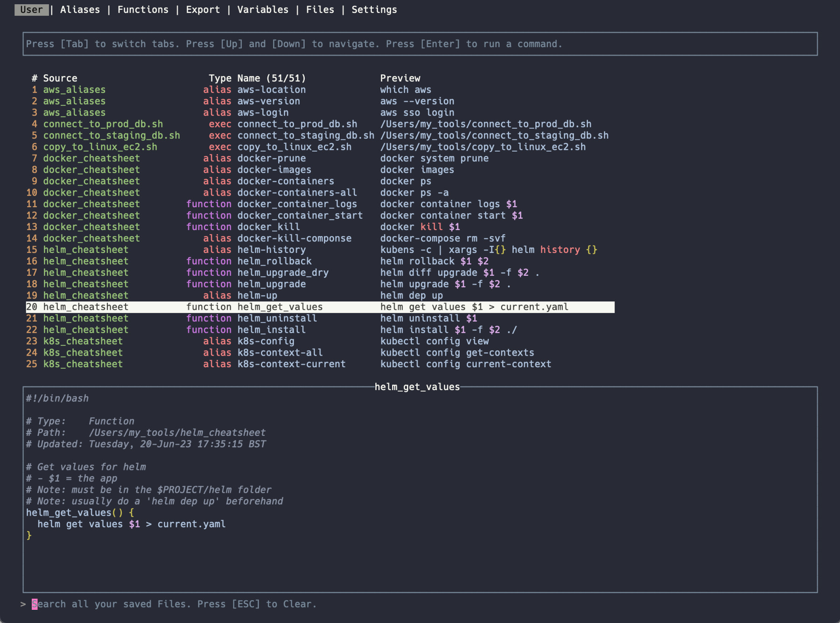Open the Files tab
Viewport: 840px width, 623px height.
pyautogui.click(x=320, y=10)
